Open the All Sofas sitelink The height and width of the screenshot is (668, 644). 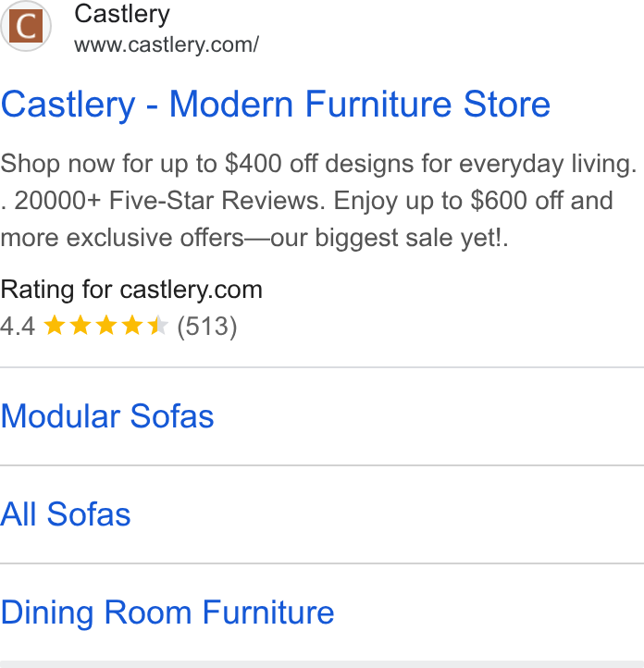66,514
